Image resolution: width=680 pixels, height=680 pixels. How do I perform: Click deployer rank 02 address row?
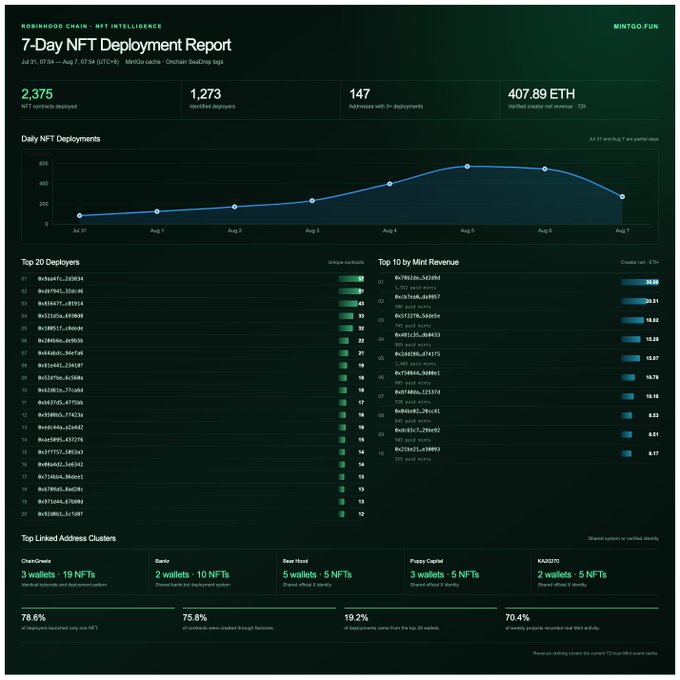(193, 291)
